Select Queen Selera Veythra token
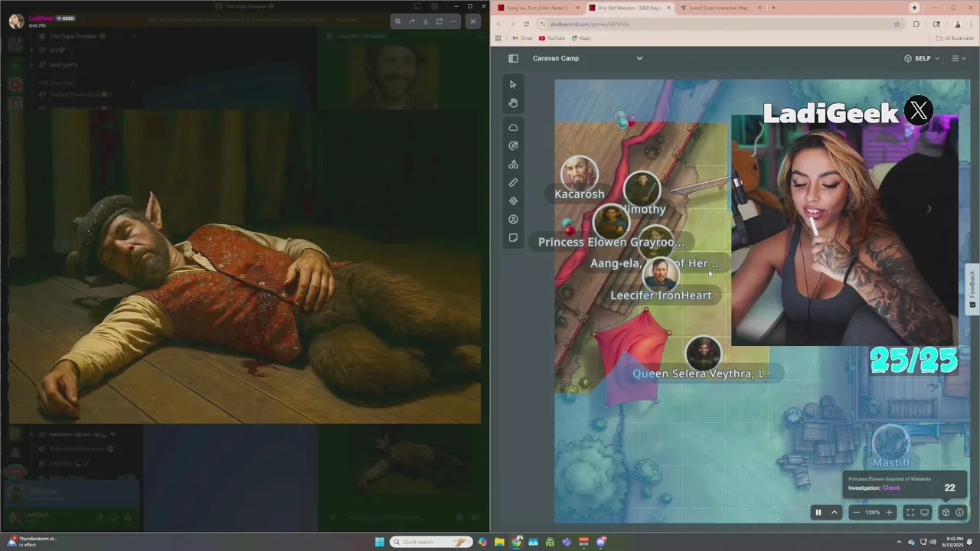This screenshot has height=551, width=980. click(703, 354)
